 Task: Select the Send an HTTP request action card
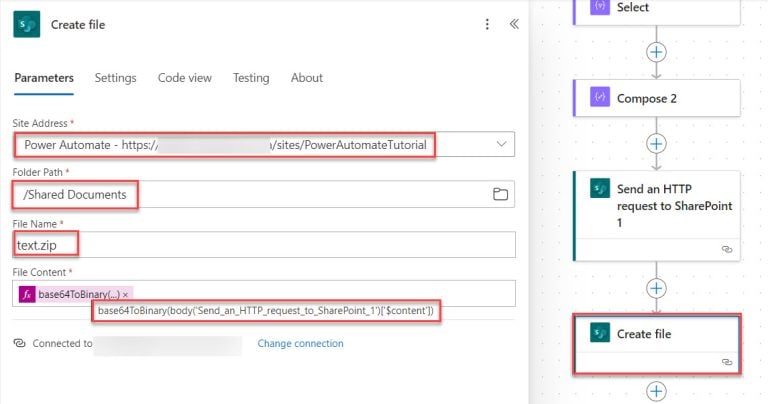coord(656,215)
